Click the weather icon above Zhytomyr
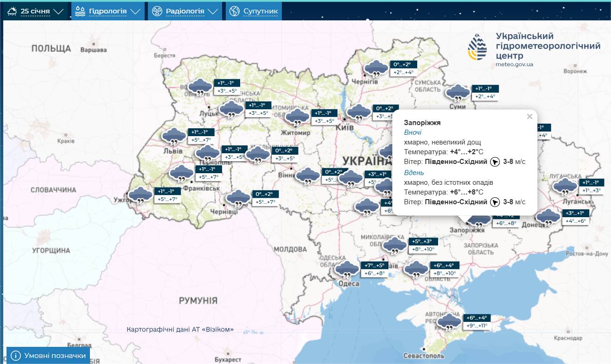The height and width of the screenshot is (364, 611). coord(297,118)
